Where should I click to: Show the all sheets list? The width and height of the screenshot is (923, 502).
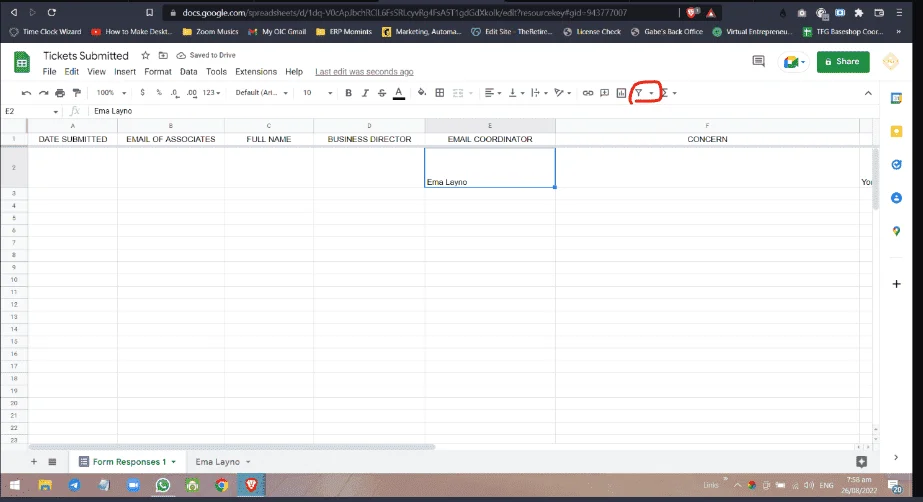[x=52, y=462]
